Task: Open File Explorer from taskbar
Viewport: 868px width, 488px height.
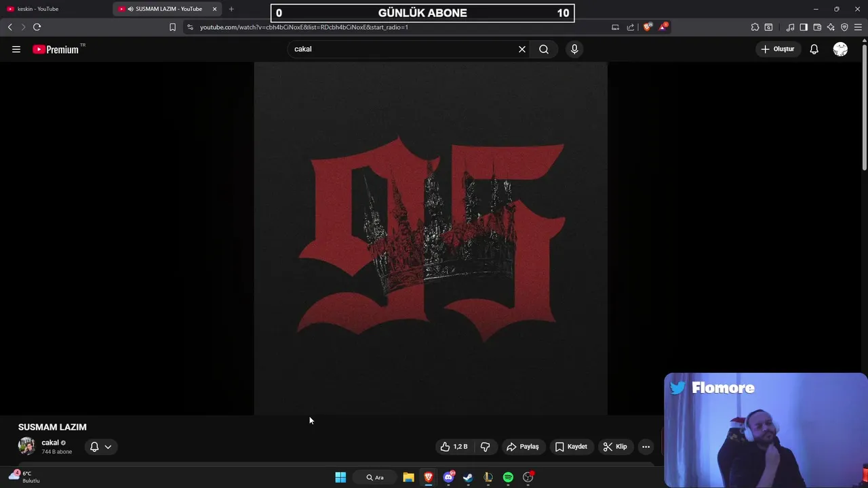Action: pyautogui.click(x=408, y=477)
